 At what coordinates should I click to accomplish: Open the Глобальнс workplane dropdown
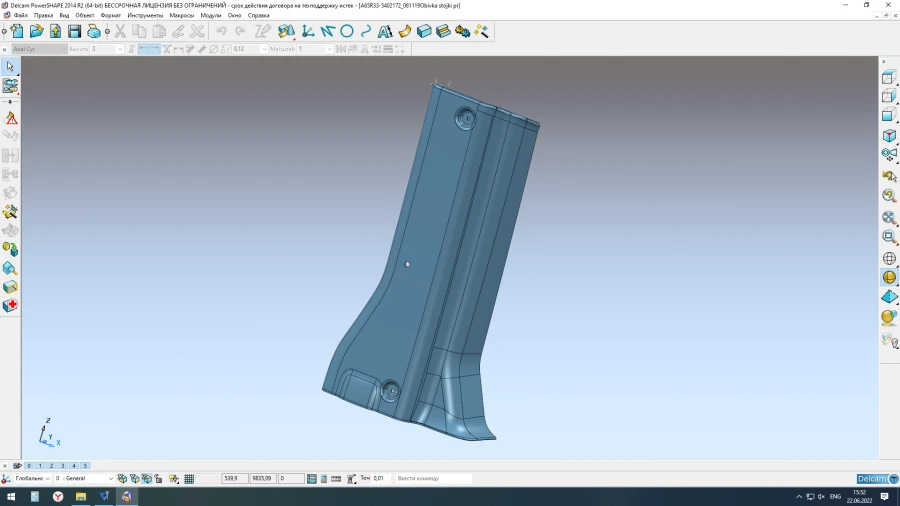tap(48, 479)
